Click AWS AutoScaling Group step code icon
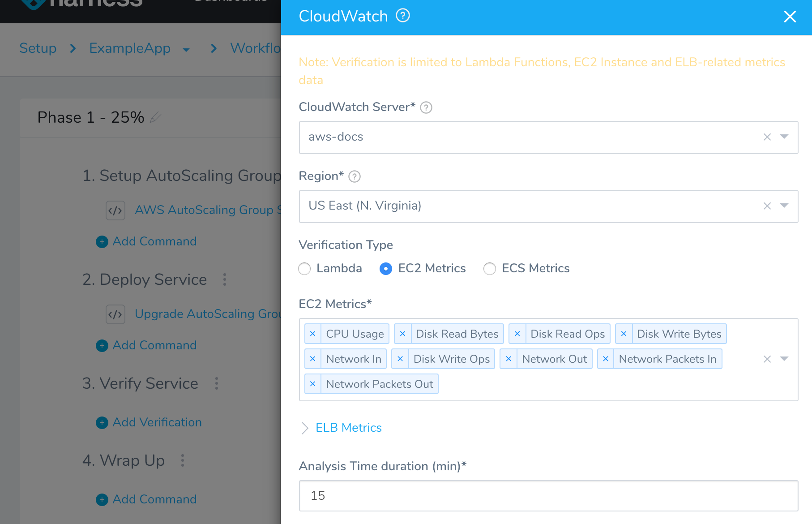The height and width of the screenshot is (524, 812). 115,210
